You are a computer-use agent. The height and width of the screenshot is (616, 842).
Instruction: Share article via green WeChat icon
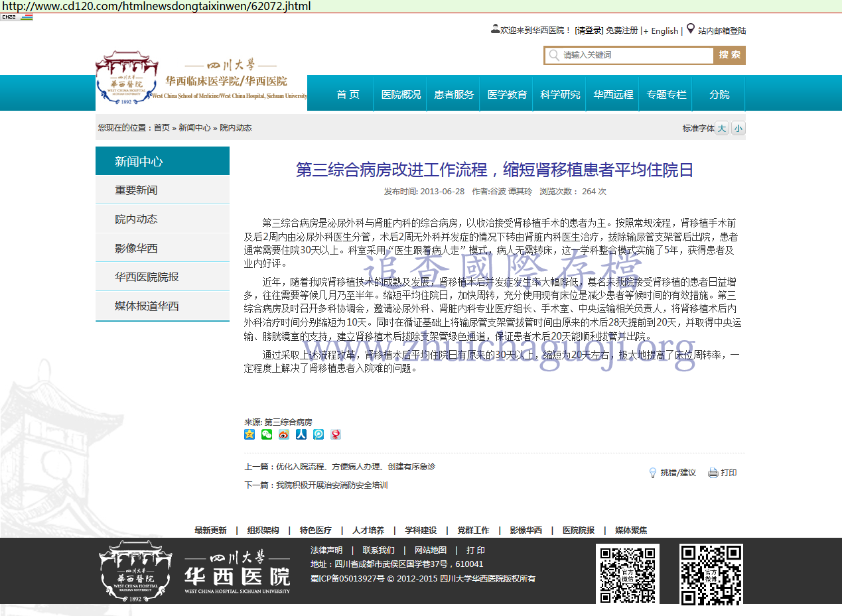267,434
